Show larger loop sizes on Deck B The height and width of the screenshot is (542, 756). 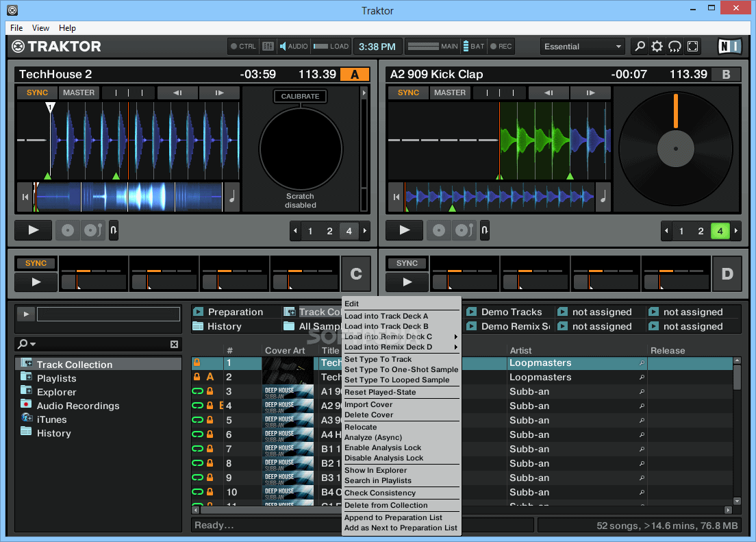click(x=736, y=231)
